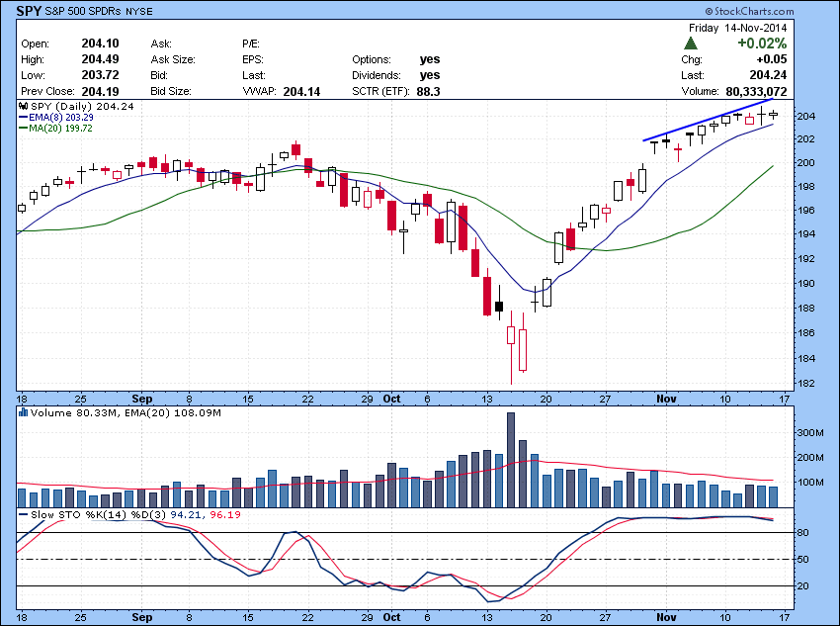Click the candlestick icon beside SPY (Daily)
The height and width of the screenshot is (626, 840).
click(x=24, y=106)
